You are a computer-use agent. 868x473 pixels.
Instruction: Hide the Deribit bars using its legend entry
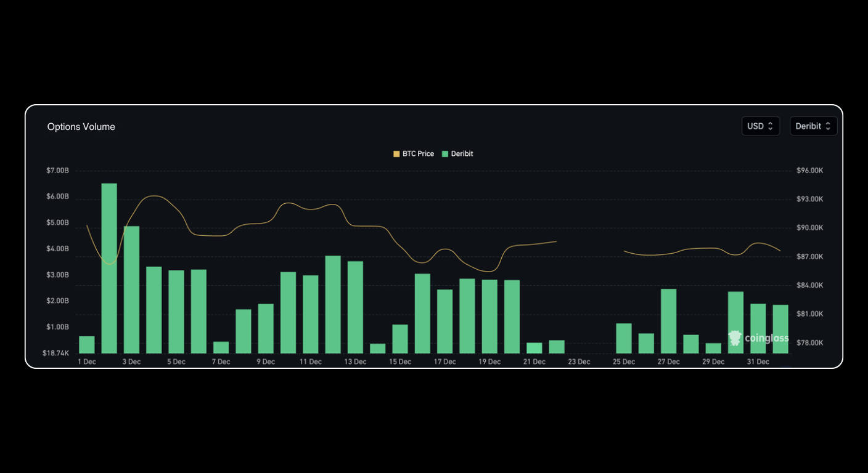(x=457, y=153)
